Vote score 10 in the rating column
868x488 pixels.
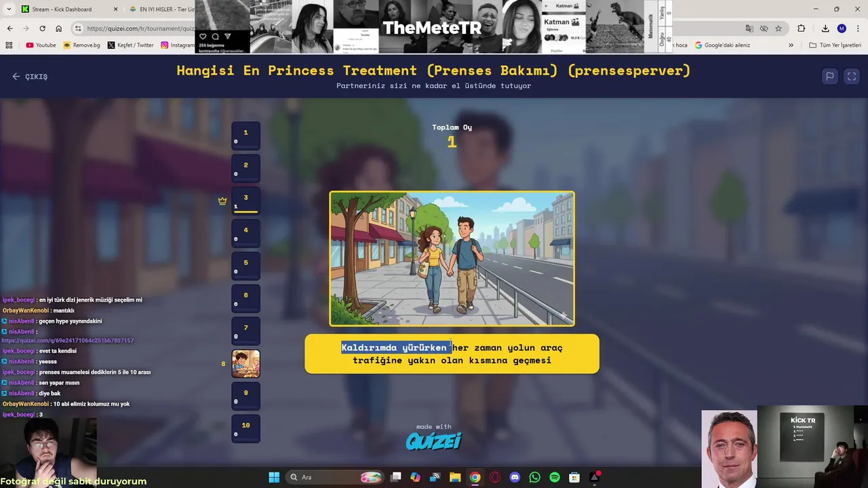[x=245, y=428]
